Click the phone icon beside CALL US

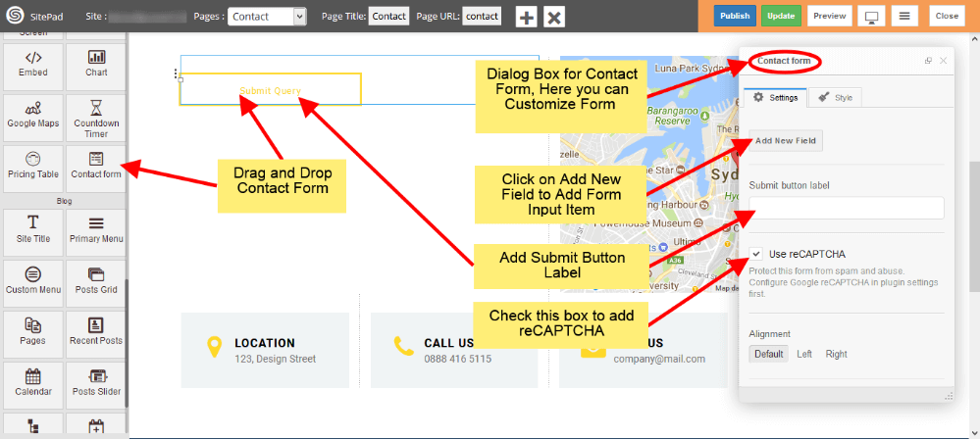[404, 345]
